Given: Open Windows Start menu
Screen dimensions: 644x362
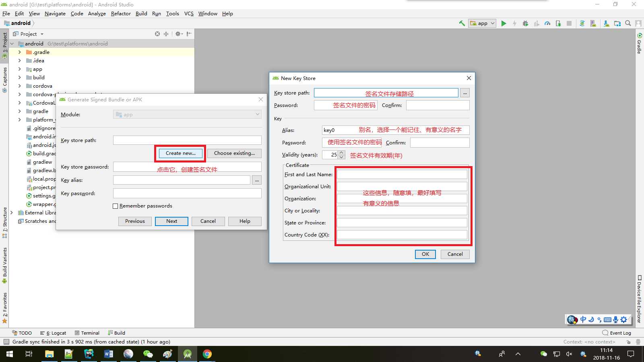Looking at the screenshot, I should point(10,354).
